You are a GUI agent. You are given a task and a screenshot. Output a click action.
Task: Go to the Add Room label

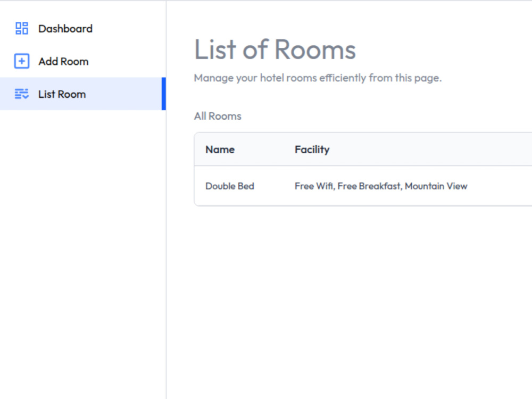pyautogui.click(x=63, y=61)
